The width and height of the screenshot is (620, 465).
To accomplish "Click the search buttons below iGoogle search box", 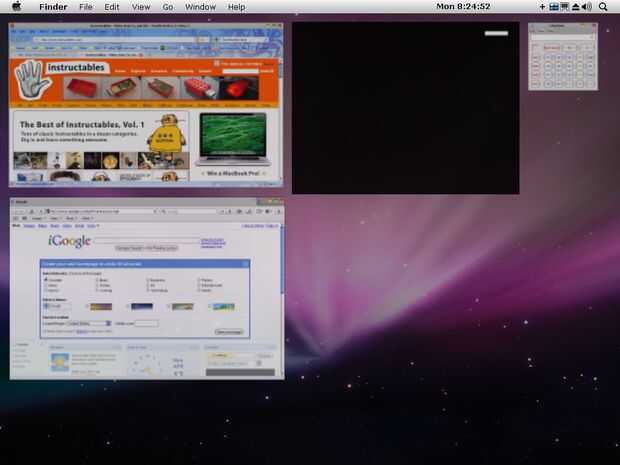I will [147, 248].
